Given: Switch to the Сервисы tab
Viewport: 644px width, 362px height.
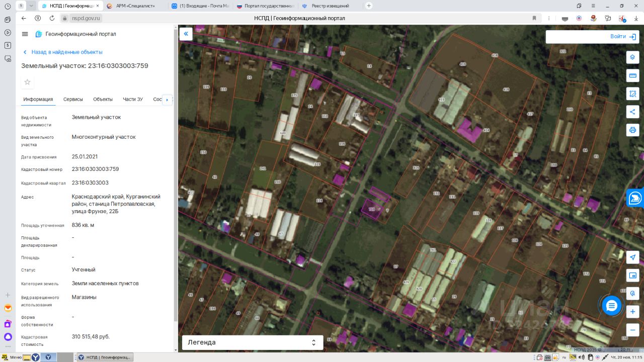Looking at the screenshot, I should click(x=73, y=99).
